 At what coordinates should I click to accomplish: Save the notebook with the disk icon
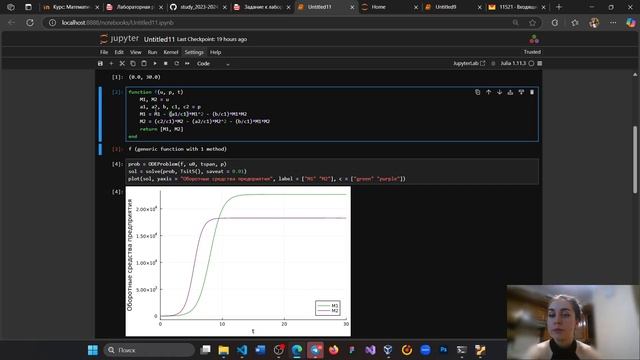coord(100,64)
